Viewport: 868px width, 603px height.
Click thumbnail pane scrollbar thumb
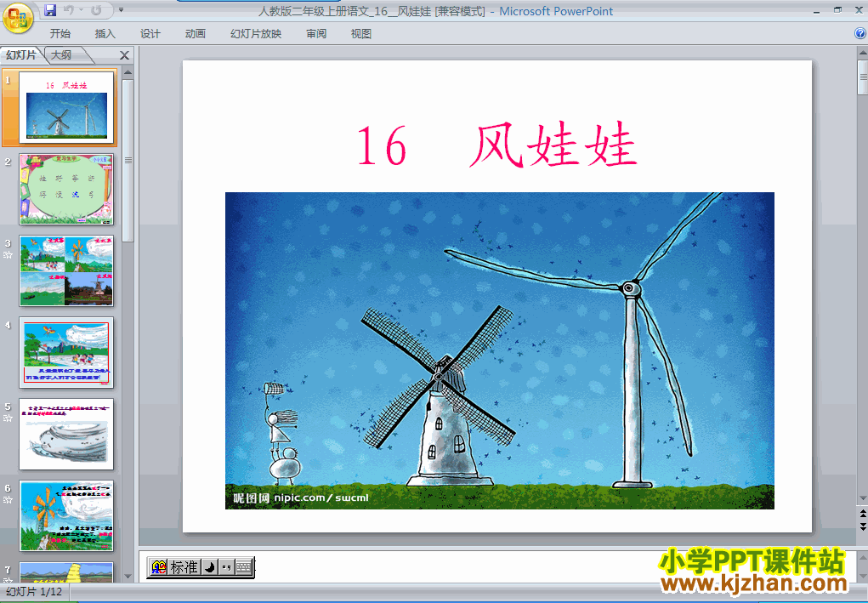[128, 161]
